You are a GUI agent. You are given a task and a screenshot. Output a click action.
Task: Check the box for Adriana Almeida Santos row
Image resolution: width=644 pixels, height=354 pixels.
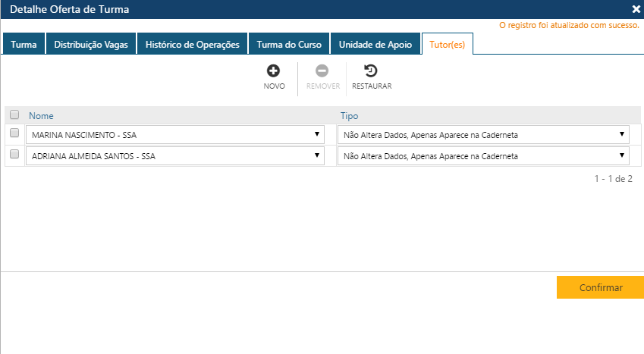pyautogui.click(x=14, y=154)
